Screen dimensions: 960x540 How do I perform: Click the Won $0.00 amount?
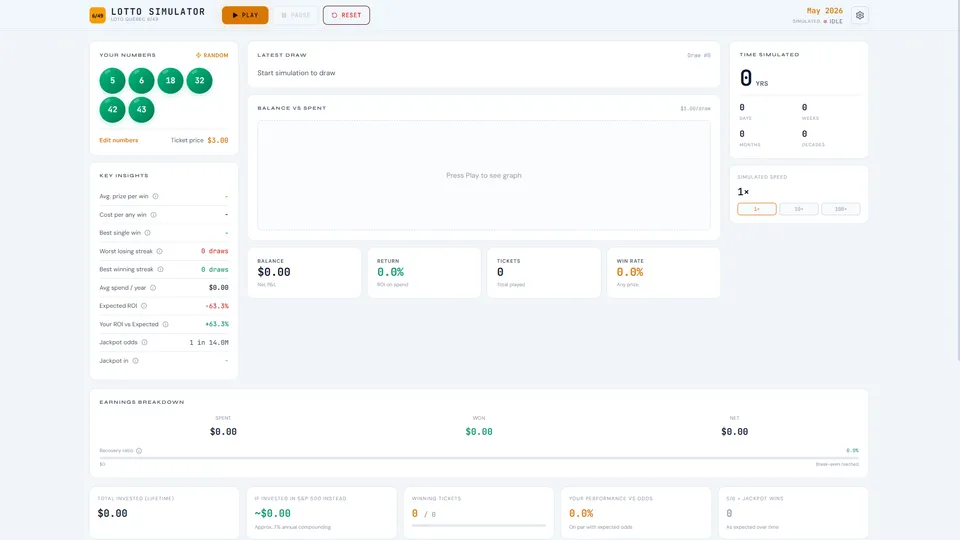click(x=479, y=432)
